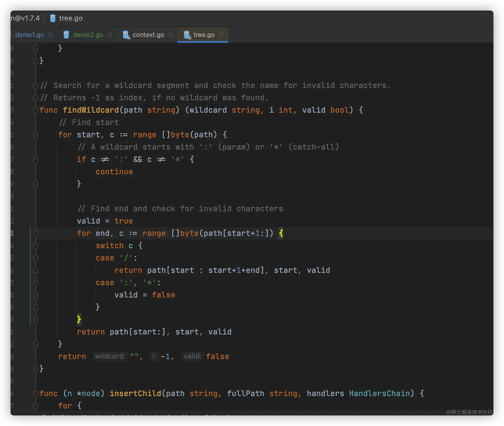This screenshot has height=426, width=504.
Task: Collapse the findWildcard function fold marker
Action: click(36, 110)
